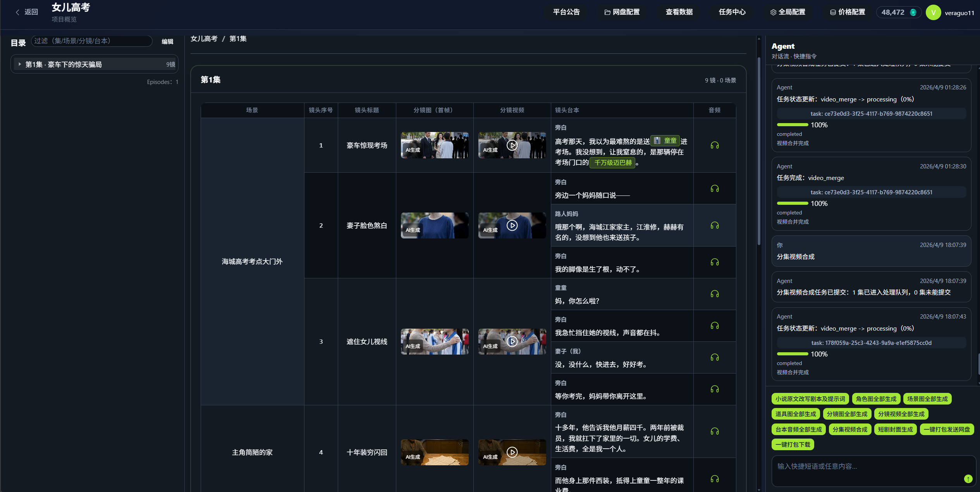Play shot 2 storyboard video
This screenshot has height=492, width=980.
click(512, 225)
